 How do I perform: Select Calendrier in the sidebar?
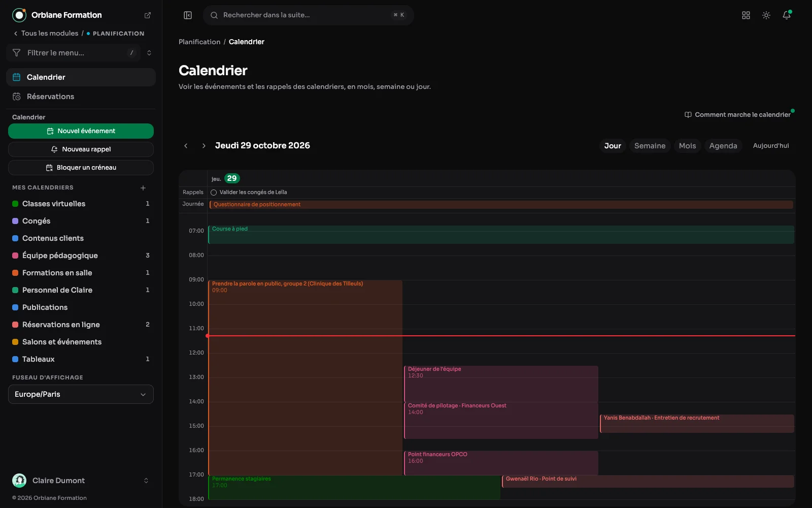click(81, 77)
